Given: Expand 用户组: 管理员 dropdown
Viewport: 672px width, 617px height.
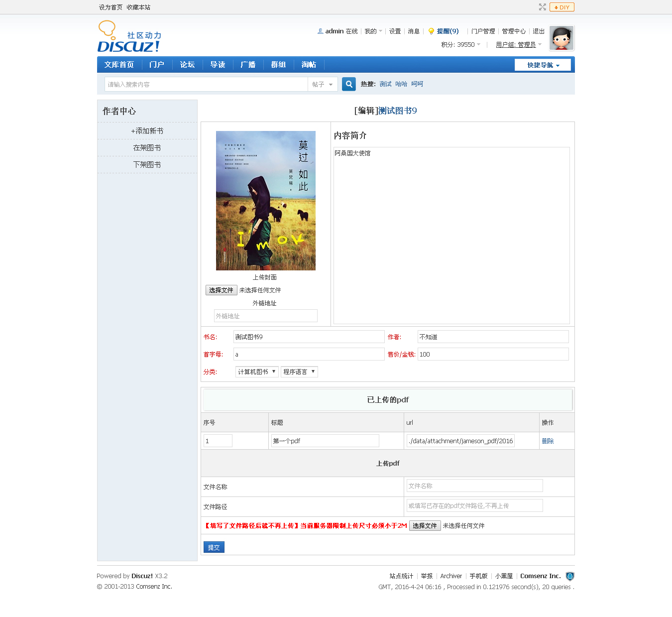Looking at the screenshot, I should tap(519, 44).
